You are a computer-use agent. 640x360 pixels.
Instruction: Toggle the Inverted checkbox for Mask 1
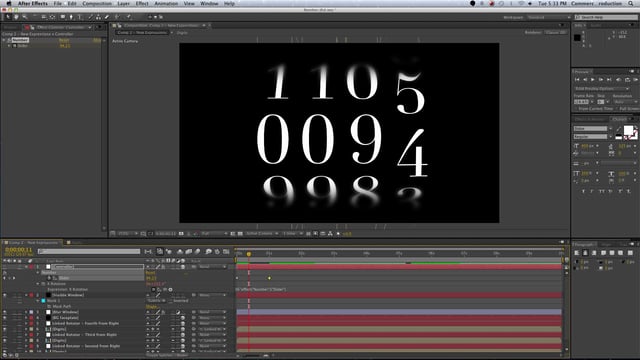171,301
